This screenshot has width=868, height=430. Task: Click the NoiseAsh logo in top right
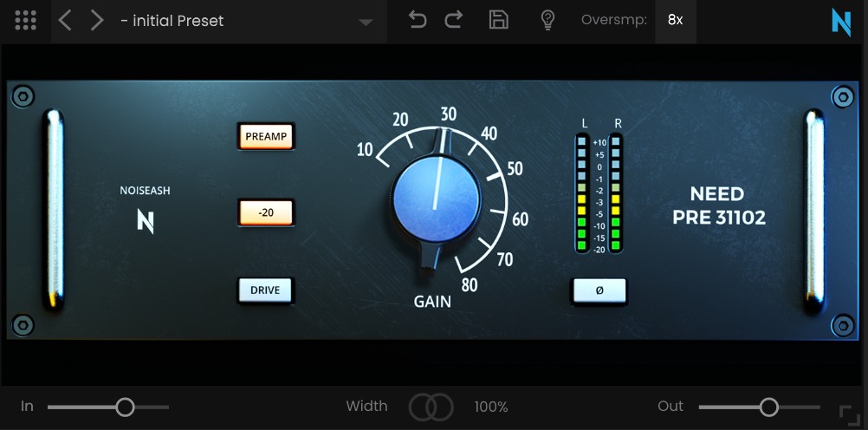click(840, 21)
